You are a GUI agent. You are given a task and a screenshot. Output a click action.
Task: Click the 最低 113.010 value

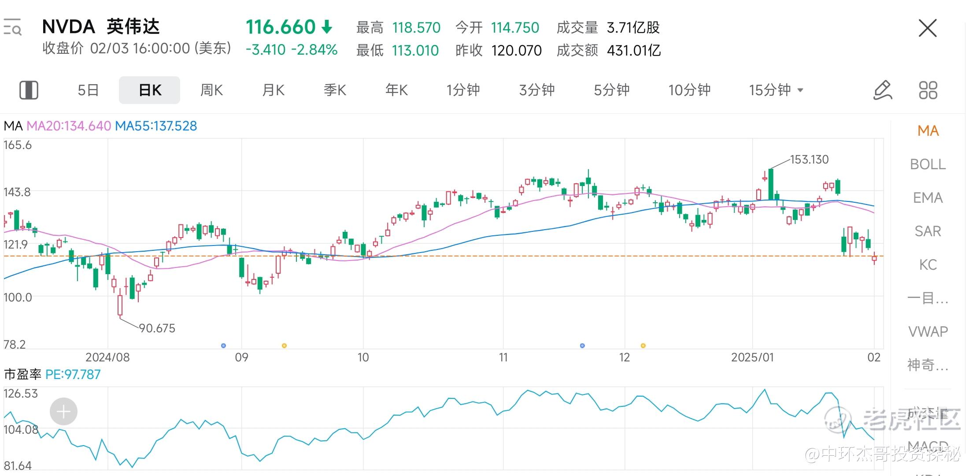point(415,51)
